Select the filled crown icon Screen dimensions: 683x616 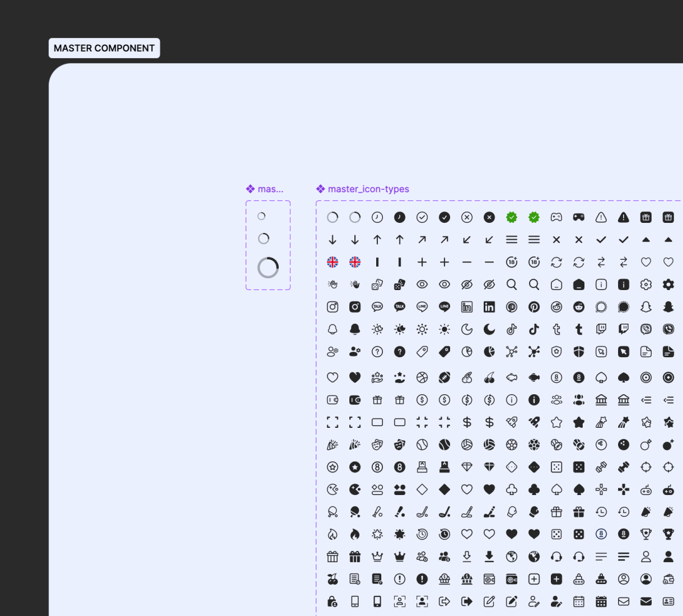pyautogui.click(x=400, y=557)
